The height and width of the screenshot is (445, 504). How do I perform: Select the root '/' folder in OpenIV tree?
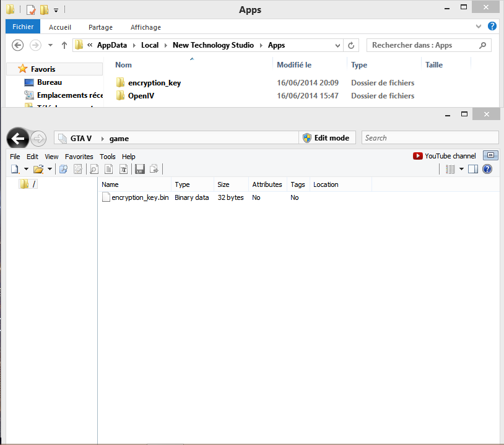click(28, 184)
